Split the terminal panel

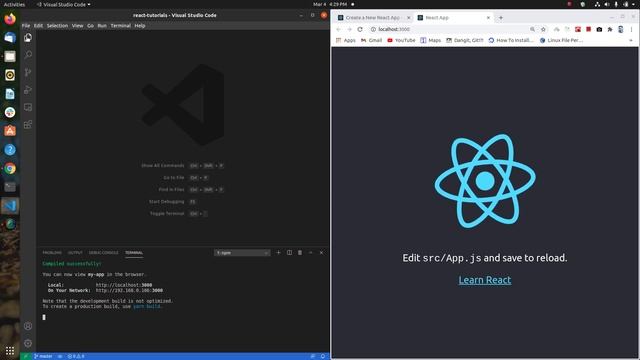coord(289,253)
